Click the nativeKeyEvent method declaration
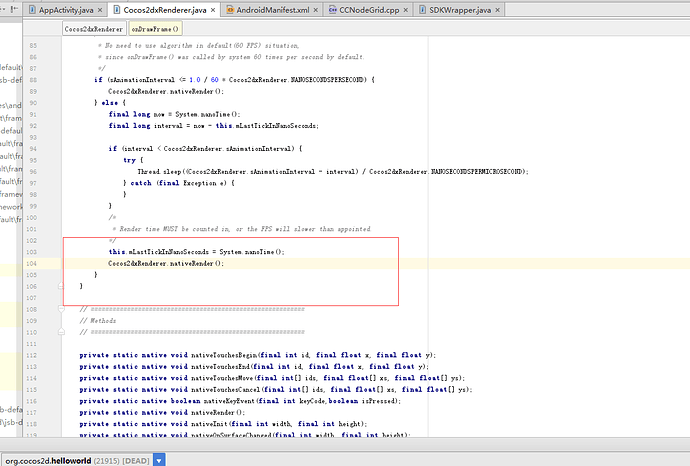This screenshot has height=466, width=690. click(240, 401)
